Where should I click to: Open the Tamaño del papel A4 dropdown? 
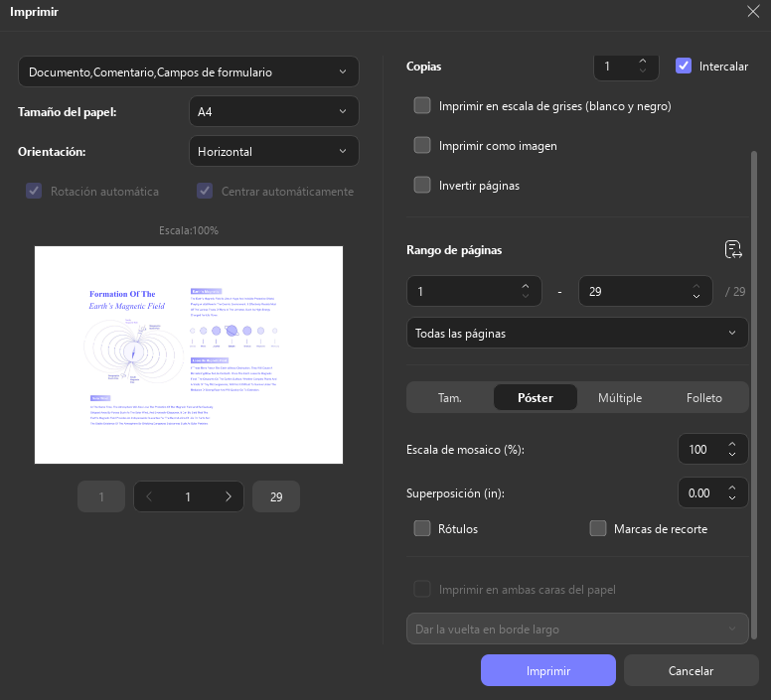(x=274, y=111)
